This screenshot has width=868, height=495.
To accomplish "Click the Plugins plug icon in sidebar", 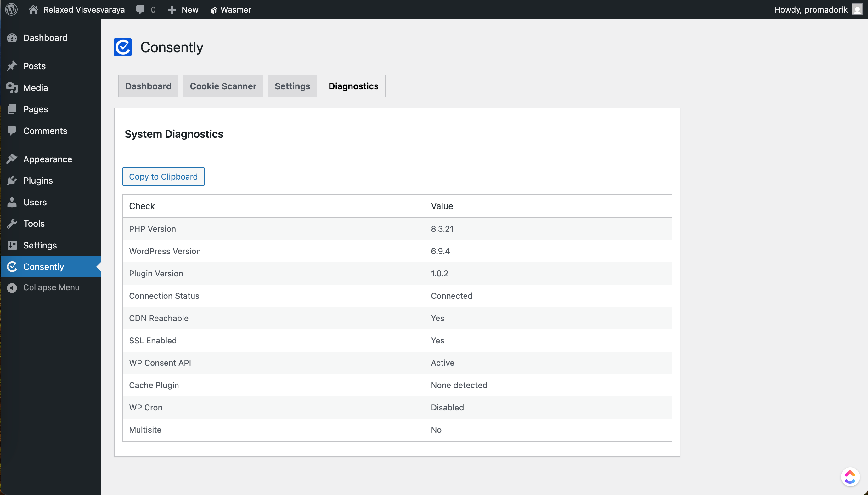I will (12, 181).
